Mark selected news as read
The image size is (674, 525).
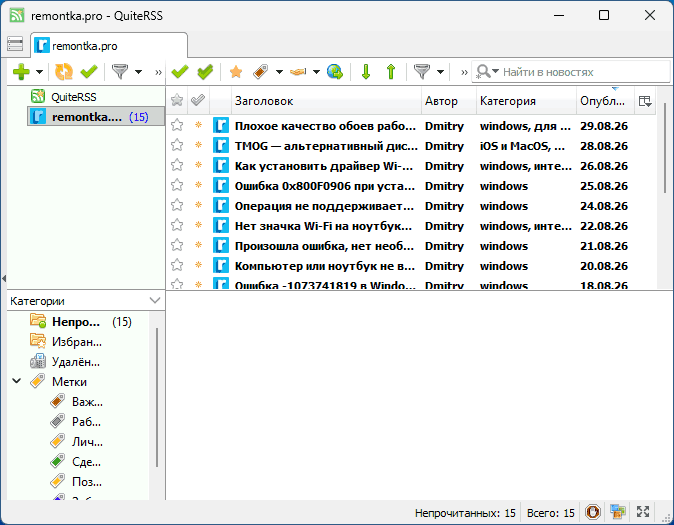180,72
